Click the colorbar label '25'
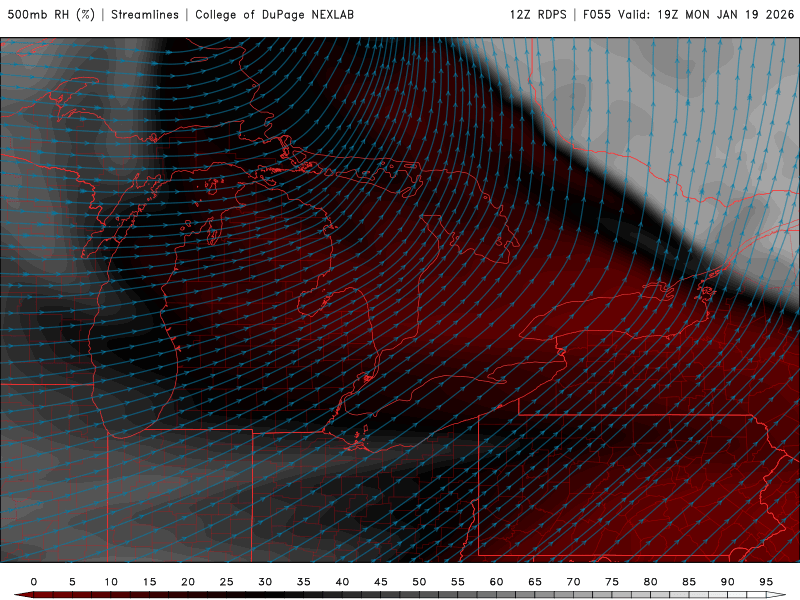The image size is (800, 600). (x=227, y=582)
